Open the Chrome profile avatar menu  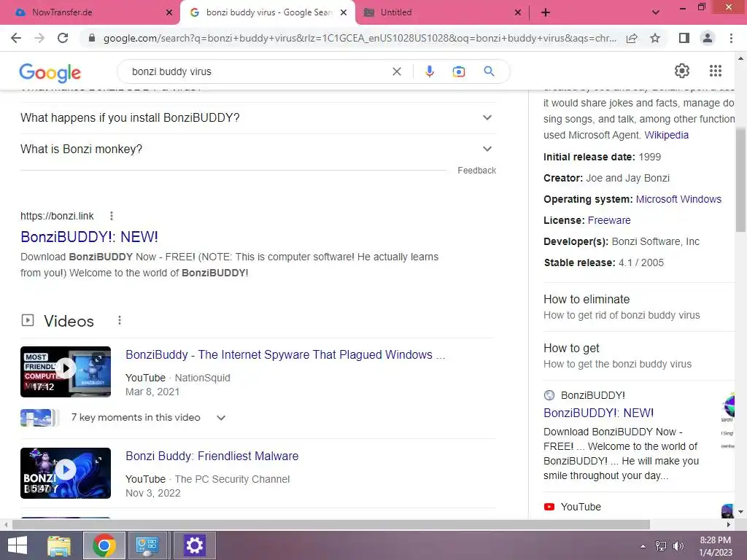click(708, 38)
